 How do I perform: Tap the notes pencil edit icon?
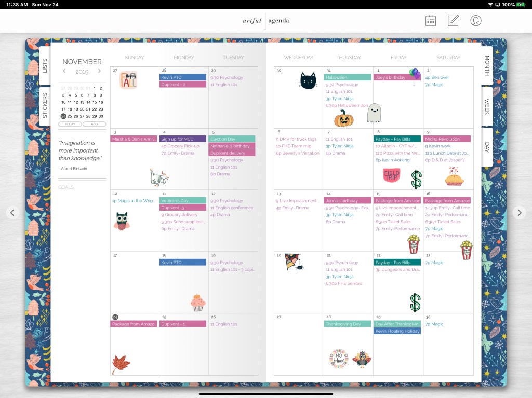(453, 20)
